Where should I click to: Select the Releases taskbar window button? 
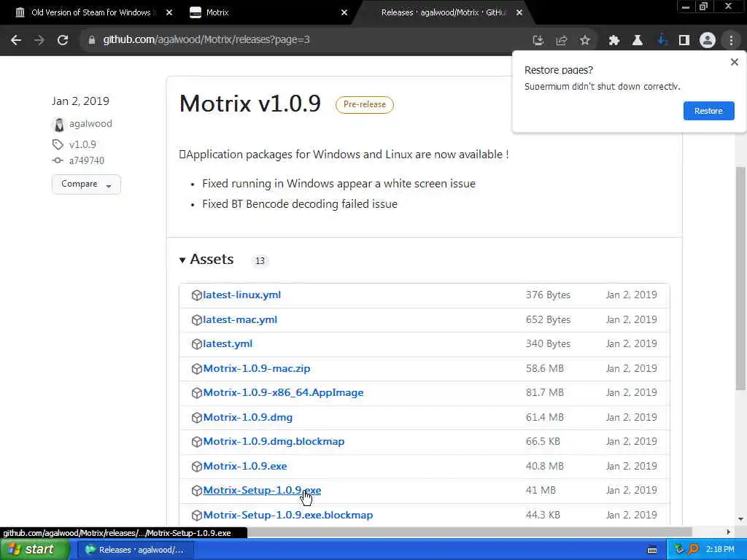pos(137,550)
